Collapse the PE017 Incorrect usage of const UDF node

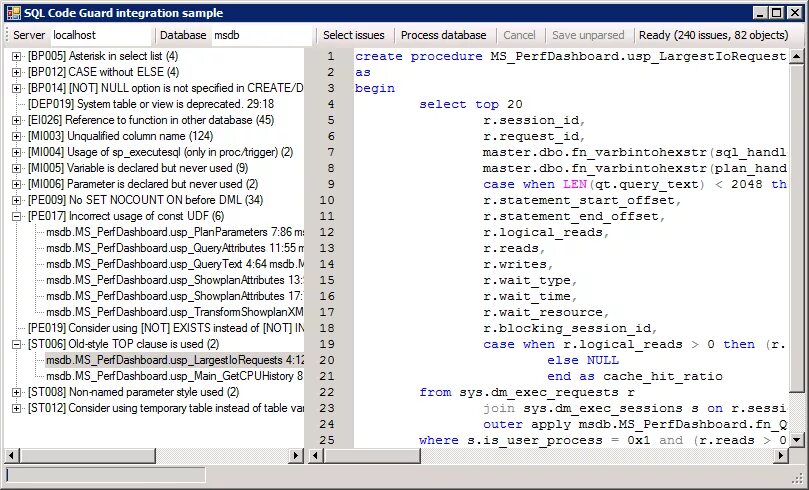click(x=17, y=216)
